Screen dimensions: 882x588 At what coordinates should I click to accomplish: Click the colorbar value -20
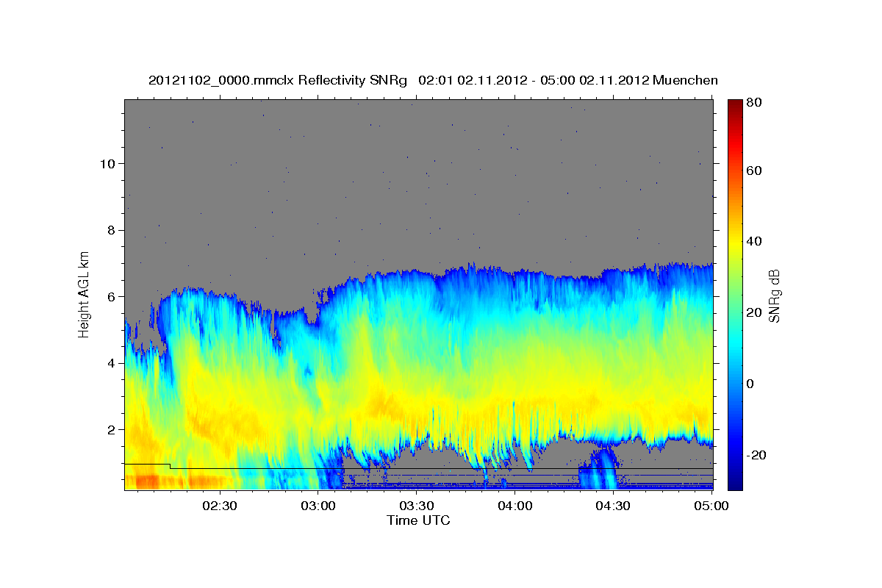756,455
